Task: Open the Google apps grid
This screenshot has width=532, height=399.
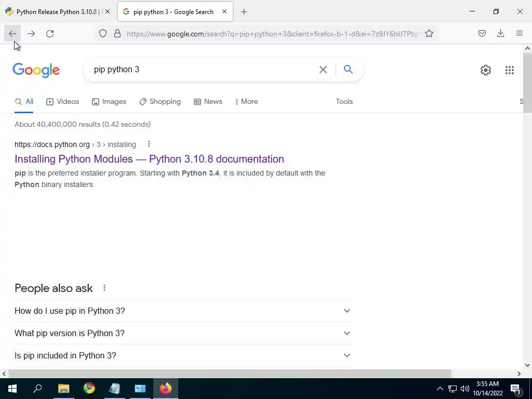Action: (x=509, y=70)
